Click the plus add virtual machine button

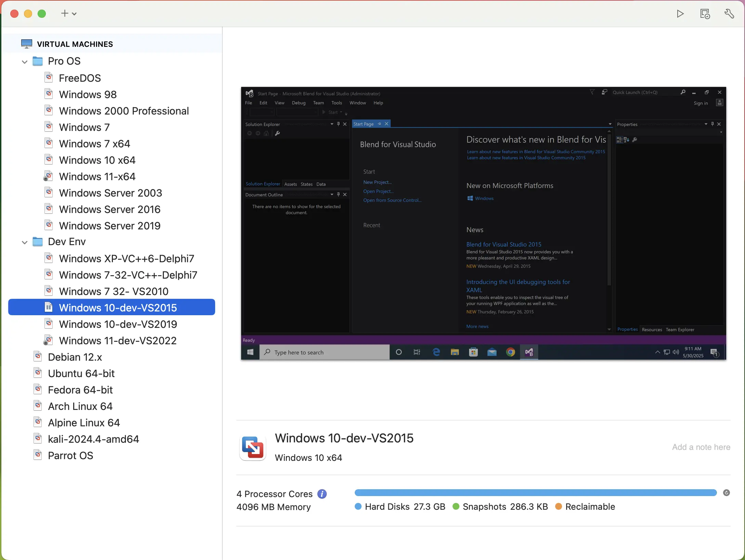[x=65, y=13]
